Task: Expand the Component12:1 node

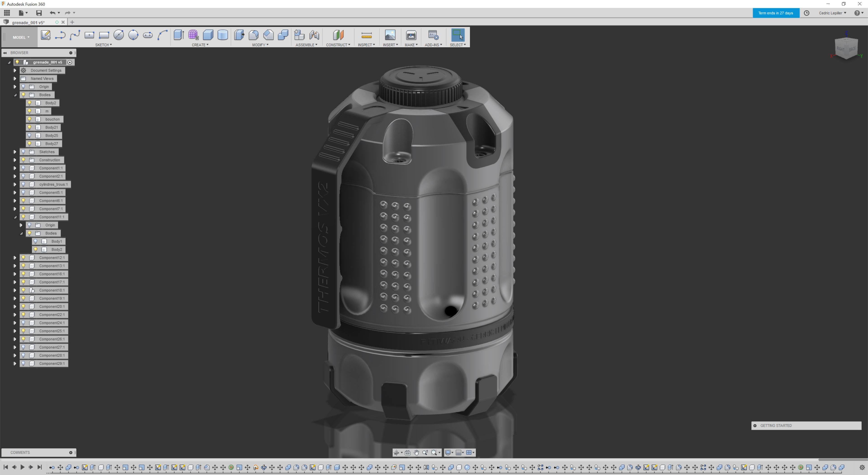Action: pos(15,258)
